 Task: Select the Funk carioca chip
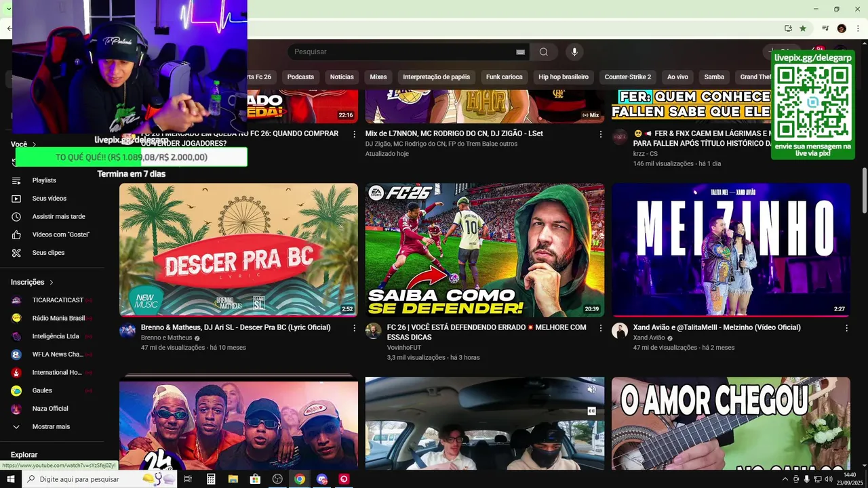pyautogui.click(x=504, y=77)
